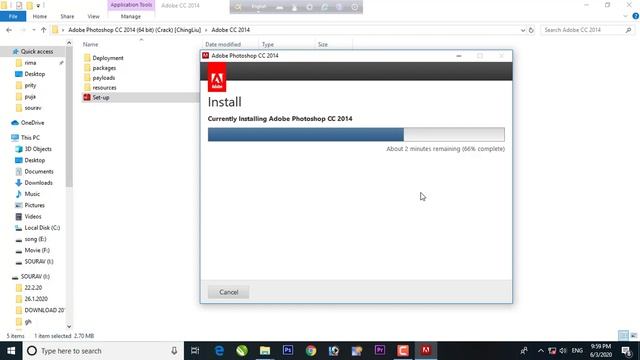Go up one folder level
Viewport: 640px width, 360px height.
tap(43, 30)
